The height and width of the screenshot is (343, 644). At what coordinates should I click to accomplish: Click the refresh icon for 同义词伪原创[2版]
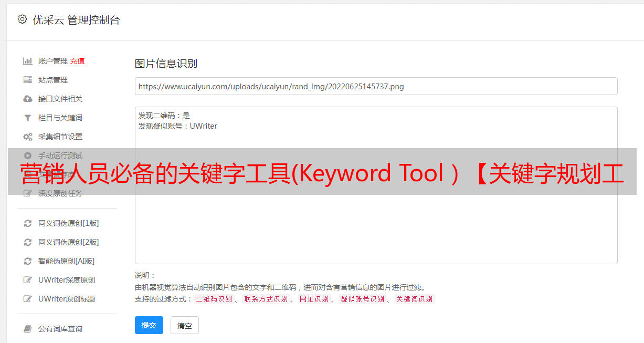point(28,242)
